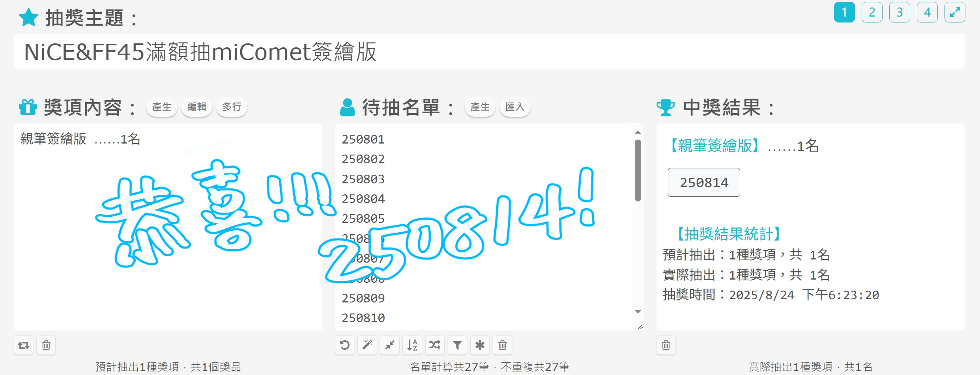Toggle fullscreen expand icon
980x375 pixels.
pos(955,12)
